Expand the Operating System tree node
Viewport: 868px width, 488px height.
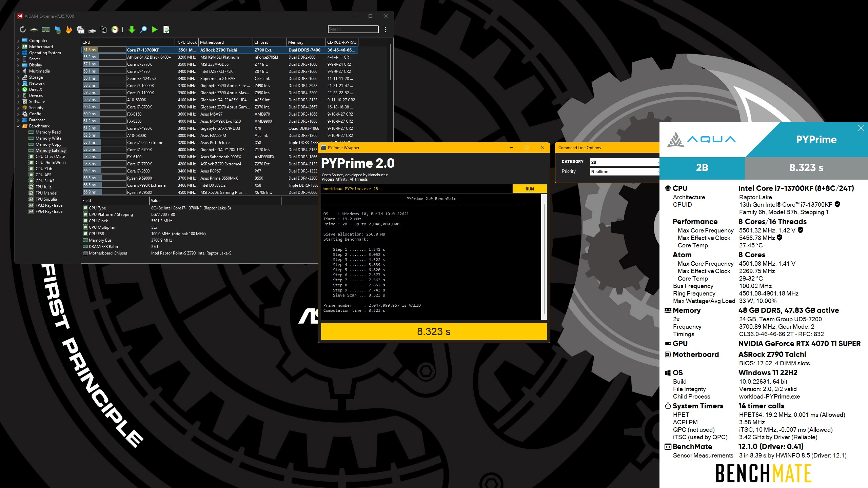(x=18, y=53)
